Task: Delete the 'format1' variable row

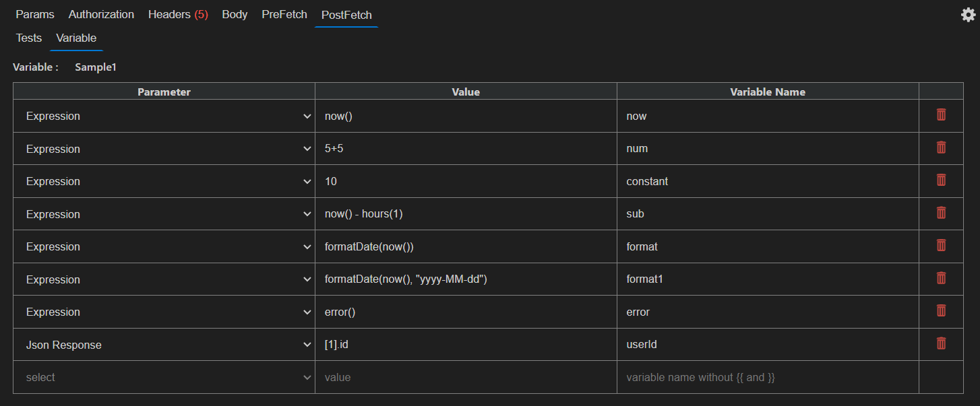Action: (x=941, y=277)
